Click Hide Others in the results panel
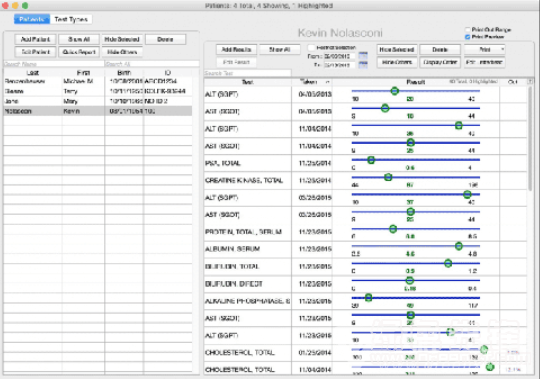The height and width of the screenshot is (379, 540). (397, 62)
